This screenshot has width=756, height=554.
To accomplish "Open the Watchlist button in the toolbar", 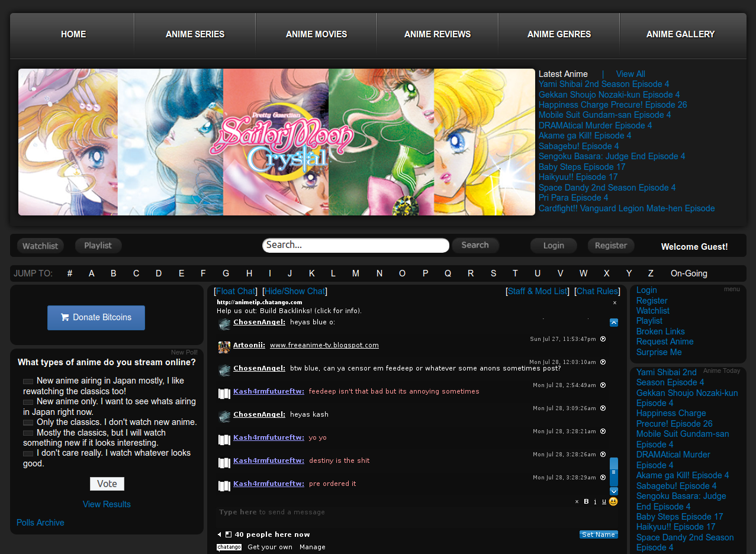I will point(40,246).
